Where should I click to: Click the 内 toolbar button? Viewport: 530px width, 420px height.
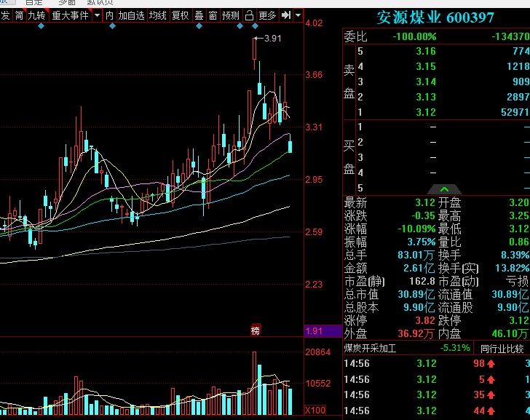(x=109, y=15)
